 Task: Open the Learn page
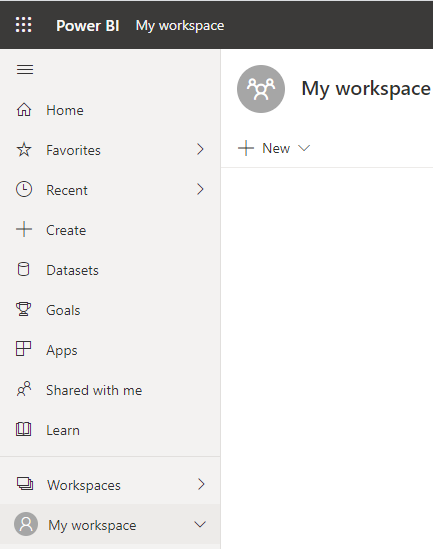(x=110, y=429)
